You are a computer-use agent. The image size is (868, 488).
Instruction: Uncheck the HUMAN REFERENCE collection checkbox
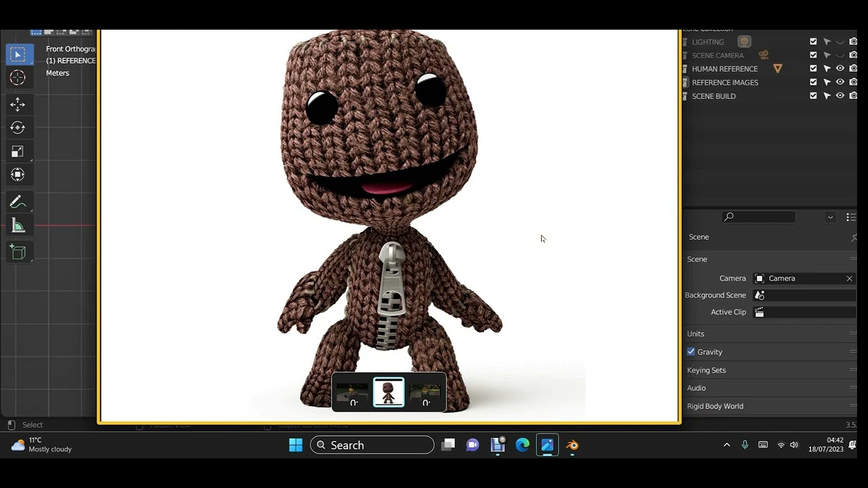coord(814,68)
